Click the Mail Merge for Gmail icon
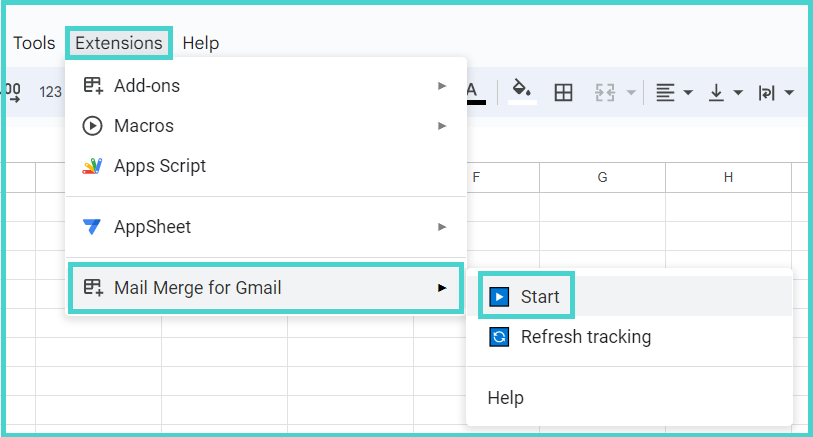The width and height of the screenshot is (813, 437). pos(93,288)
